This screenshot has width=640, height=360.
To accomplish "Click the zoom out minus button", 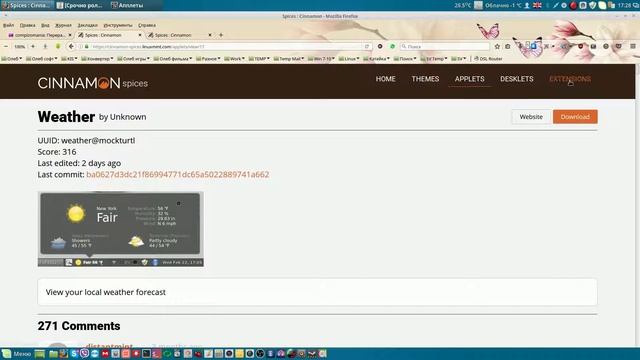I will (6, 47).
